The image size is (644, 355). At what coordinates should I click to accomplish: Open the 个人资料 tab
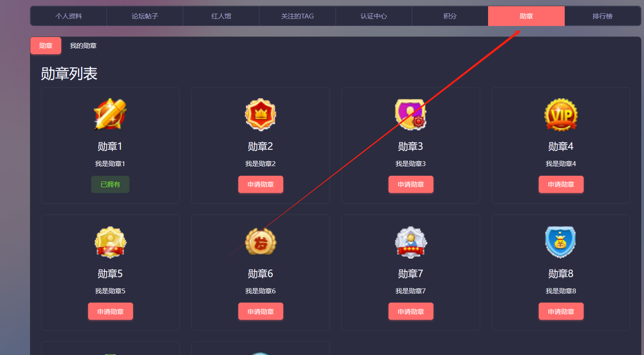(69, 16)
